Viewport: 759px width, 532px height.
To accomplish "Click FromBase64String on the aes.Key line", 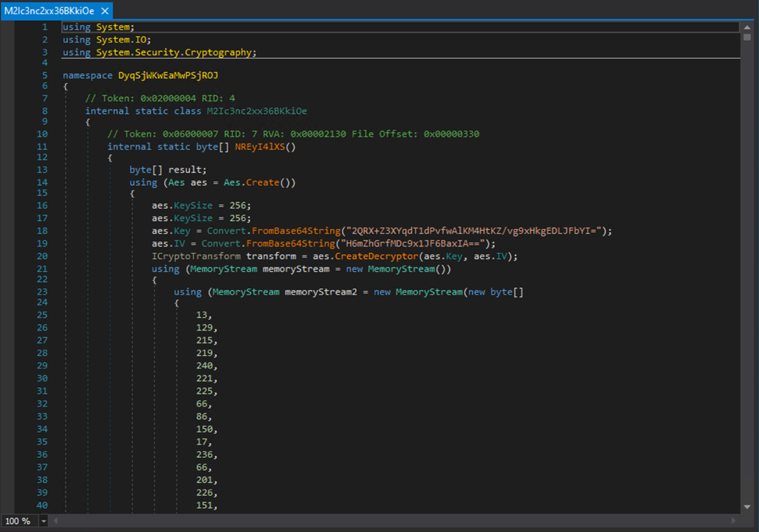I will tap(296, 231).
